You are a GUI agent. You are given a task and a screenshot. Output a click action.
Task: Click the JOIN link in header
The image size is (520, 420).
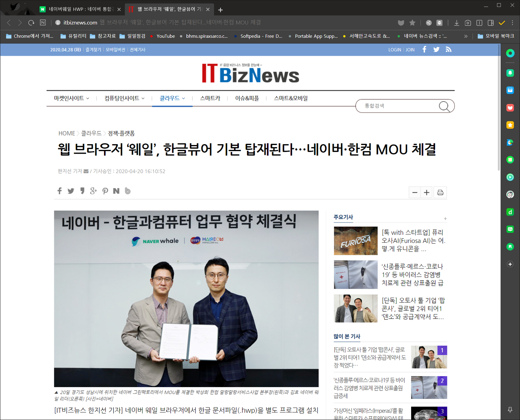click(410, 50)
